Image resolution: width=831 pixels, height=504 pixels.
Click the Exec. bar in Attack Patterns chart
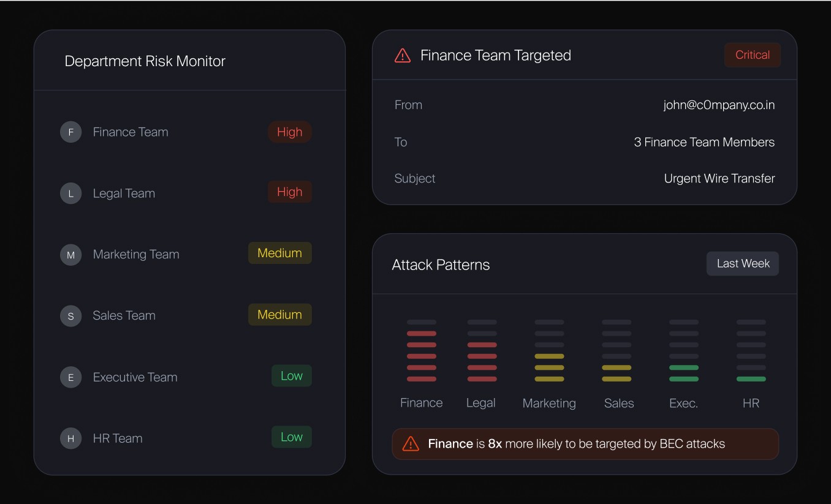click(684, 350)
